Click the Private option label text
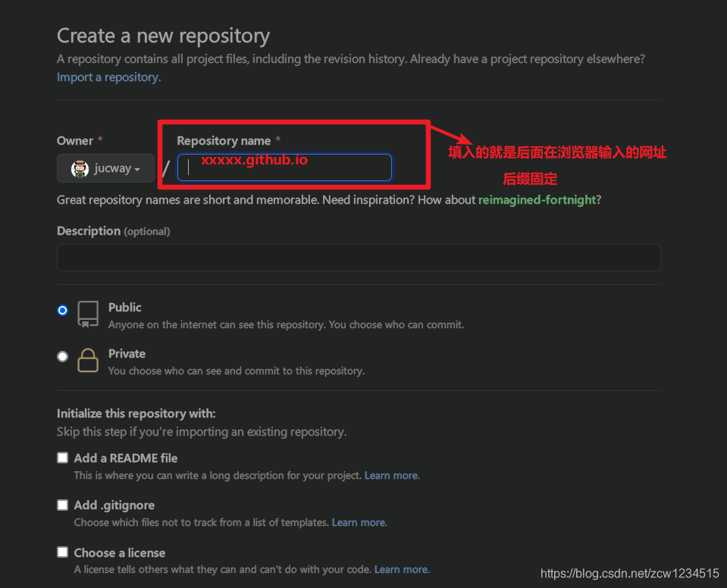The width and height of the screenshot is (727, 588). pyautogui.click(x=127, y=354)
